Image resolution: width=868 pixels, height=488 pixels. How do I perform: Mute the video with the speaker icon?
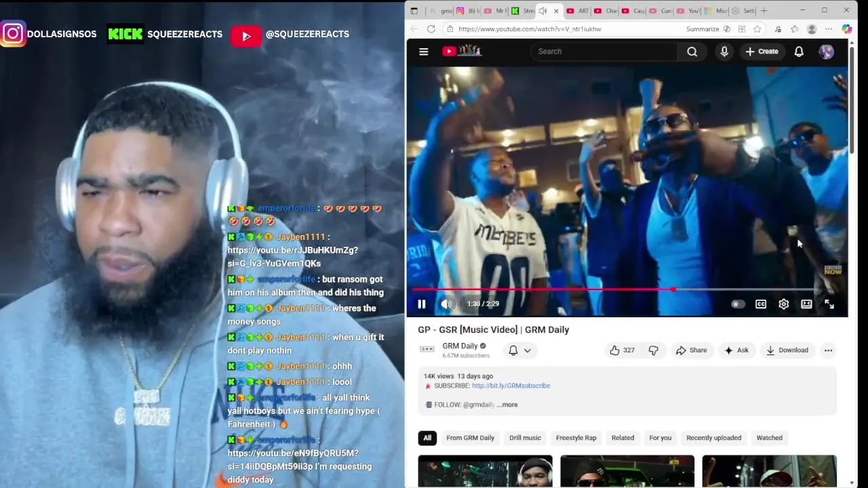[446, 304]
